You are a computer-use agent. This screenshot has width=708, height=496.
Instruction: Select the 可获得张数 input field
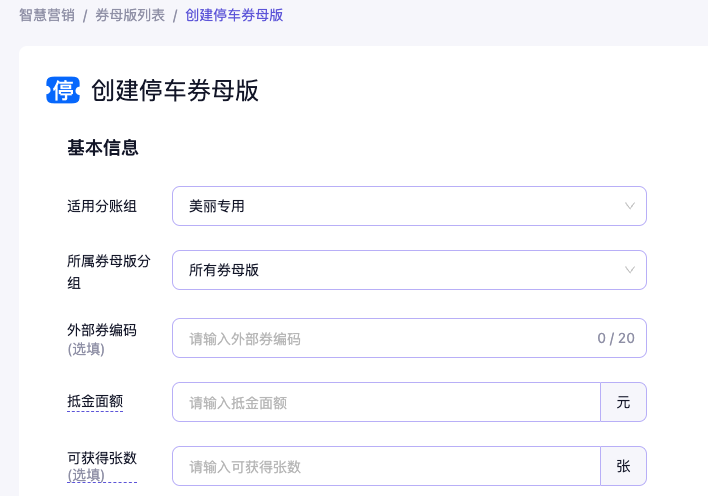pyautogui.click(x=385, y=466)
